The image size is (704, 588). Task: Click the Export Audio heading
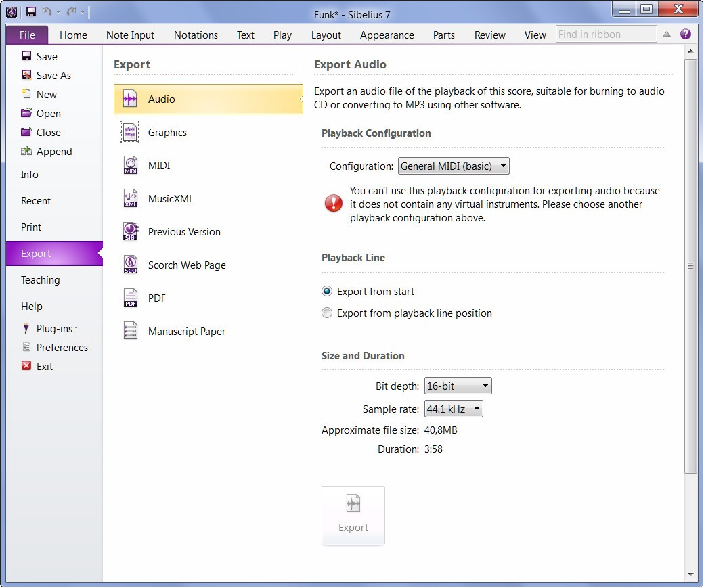350,64
